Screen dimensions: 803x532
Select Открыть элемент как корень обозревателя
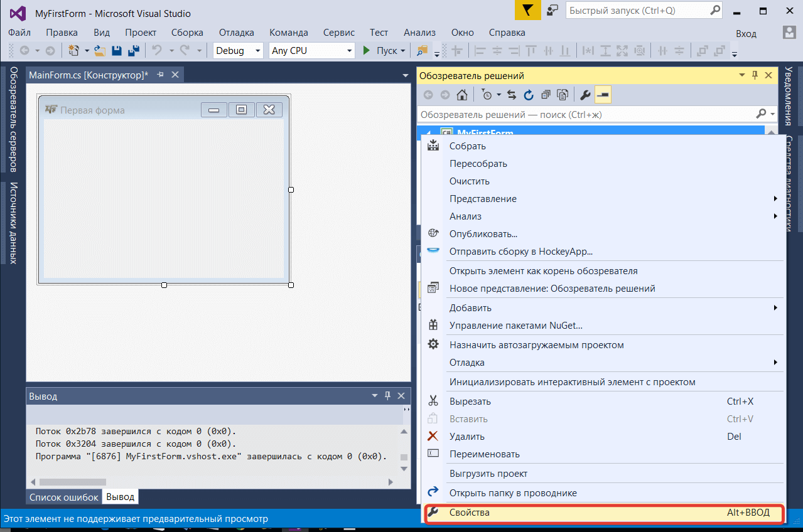coord(603,271)
